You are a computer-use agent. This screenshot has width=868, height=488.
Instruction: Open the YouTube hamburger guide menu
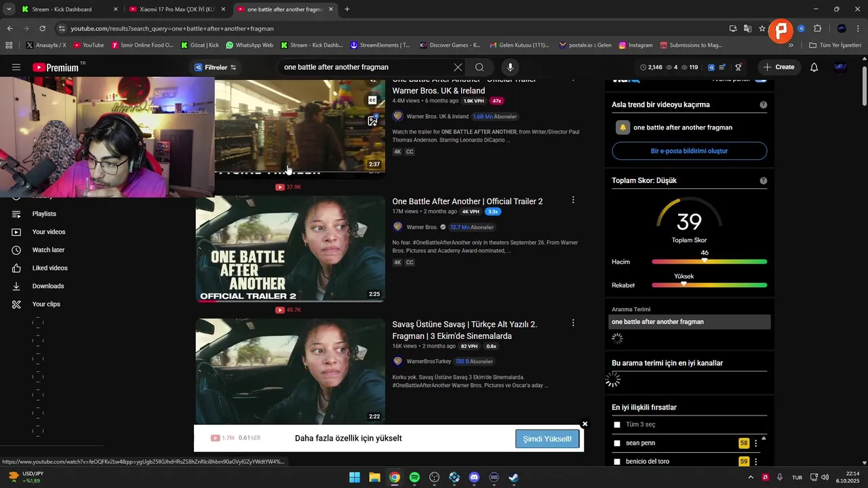(x=16, y=67)
